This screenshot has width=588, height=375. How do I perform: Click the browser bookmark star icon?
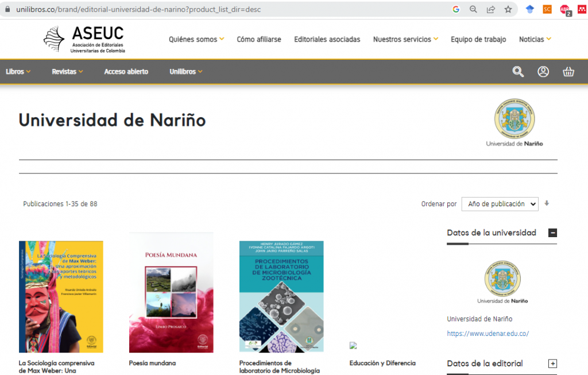(x=508, y=9)
